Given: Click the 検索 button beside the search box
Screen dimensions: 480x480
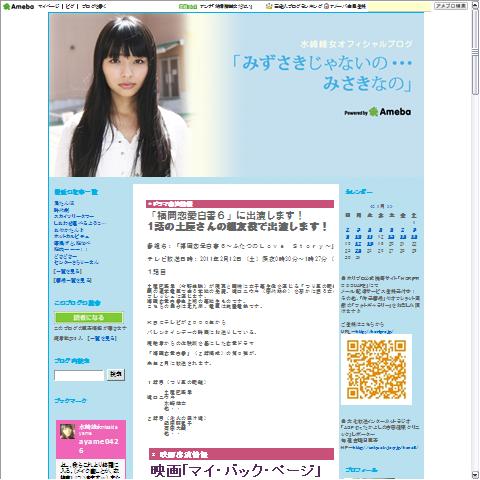Looking at the screenshot, I should click(116, 375).
